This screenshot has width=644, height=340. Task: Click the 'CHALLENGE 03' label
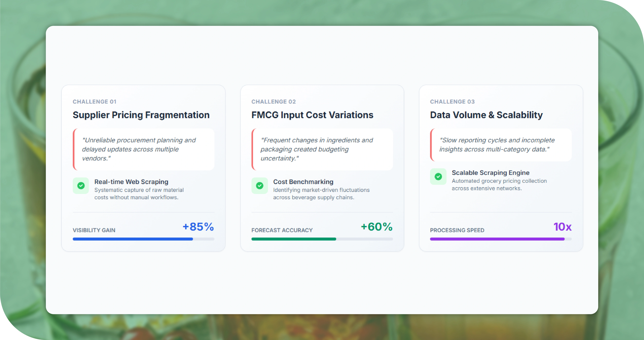pyautogui.click(x=452, y=102)
